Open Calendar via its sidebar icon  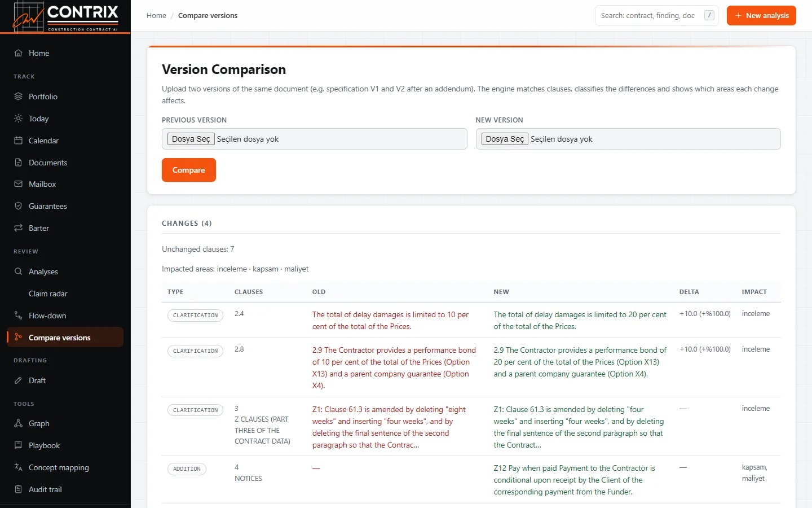tap(18, 141)
